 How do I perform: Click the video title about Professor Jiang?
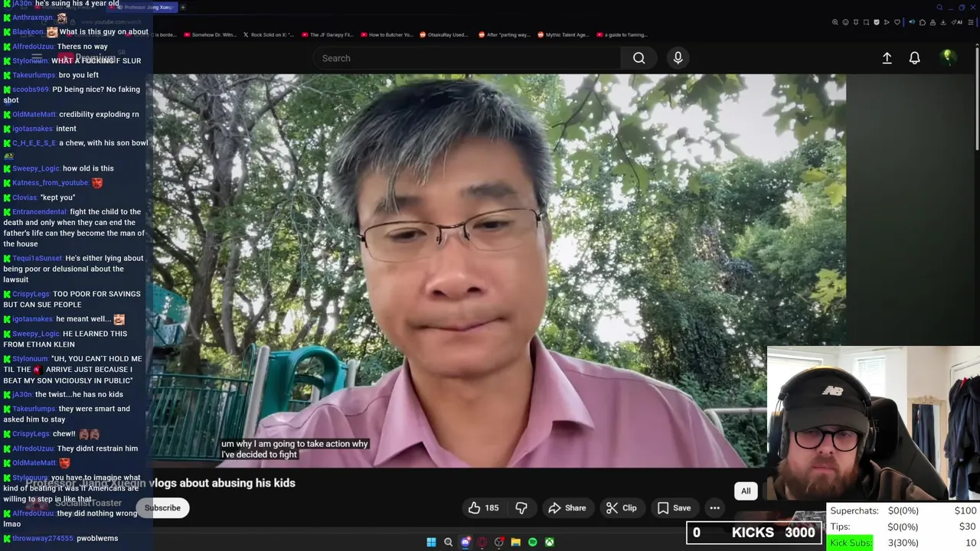(x=161, y=483)
